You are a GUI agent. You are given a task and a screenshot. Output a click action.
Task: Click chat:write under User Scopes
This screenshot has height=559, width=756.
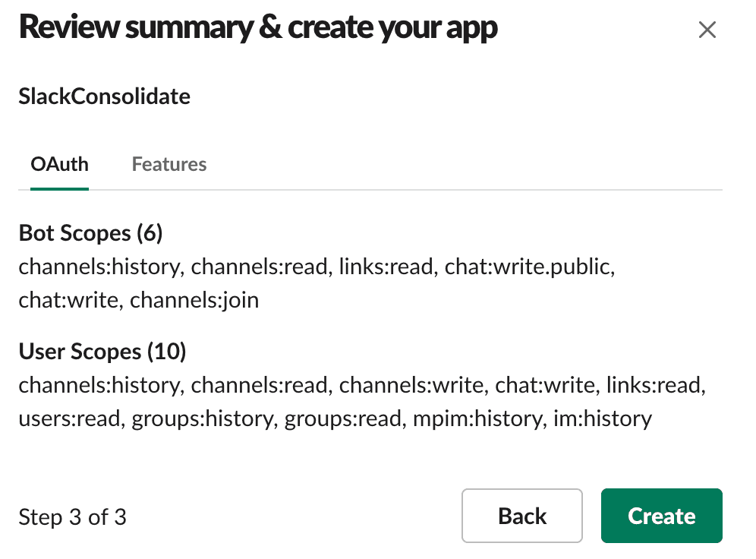coord(545,385)
